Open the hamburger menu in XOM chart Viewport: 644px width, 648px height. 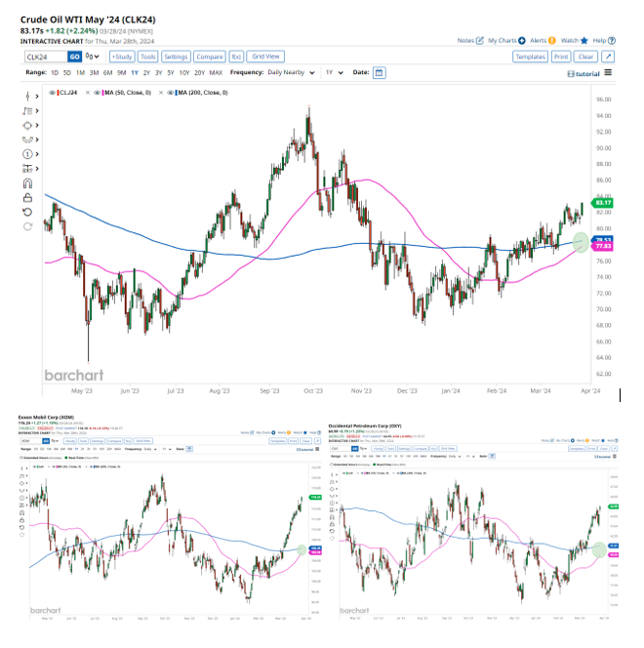point(317,449)
